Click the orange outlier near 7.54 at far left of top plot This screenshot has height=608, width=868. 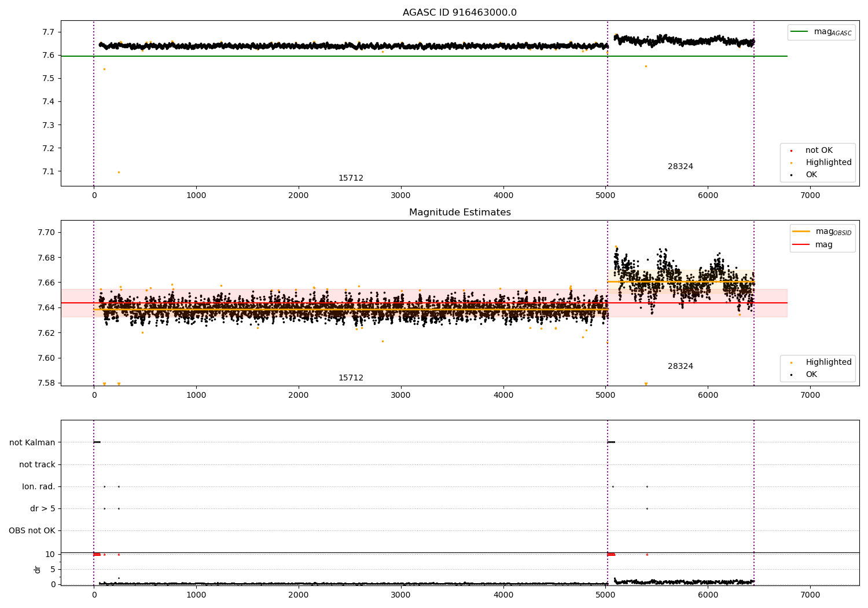click(x=104, y=69)
